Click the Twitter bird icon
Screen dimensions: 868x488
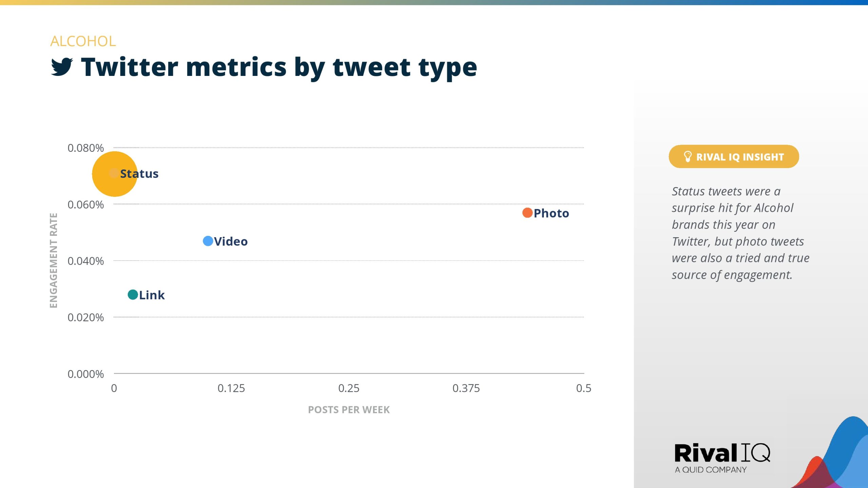coord(62,67)
